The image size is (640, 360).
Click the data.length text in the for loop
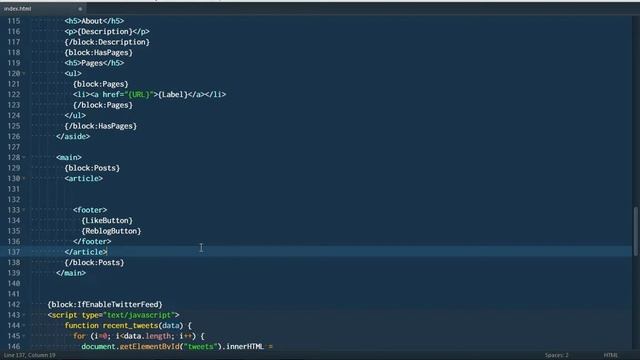(x=148, y=336)
